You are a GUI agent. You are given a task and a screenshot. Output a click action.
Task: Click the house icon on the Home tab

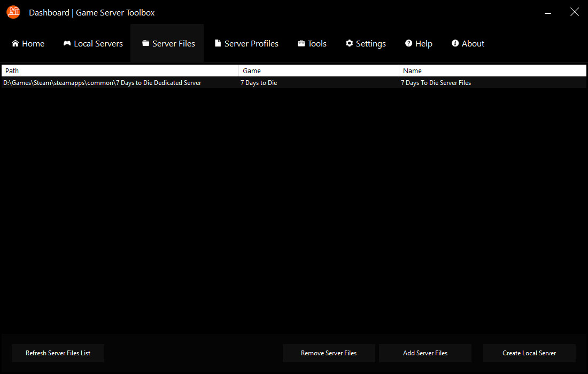coord(15,43)
